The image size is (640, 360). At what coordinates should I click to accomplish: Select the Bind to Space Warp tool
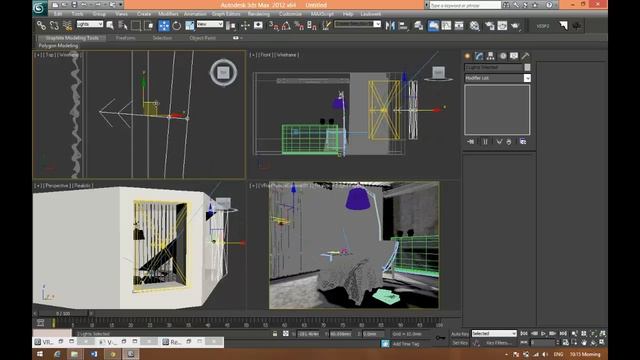[67, 25]
